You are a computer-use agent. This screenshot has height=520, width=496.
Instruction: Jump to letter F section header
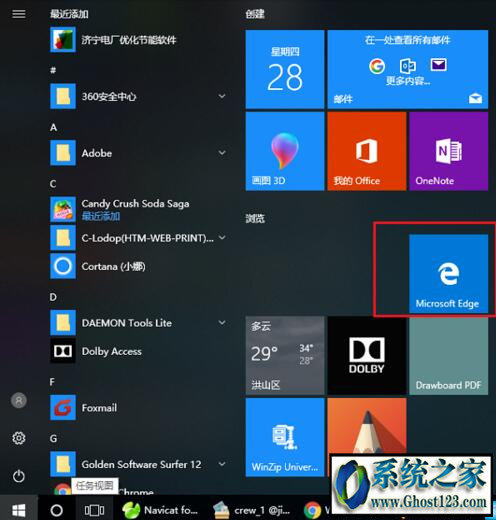point(52,382)
